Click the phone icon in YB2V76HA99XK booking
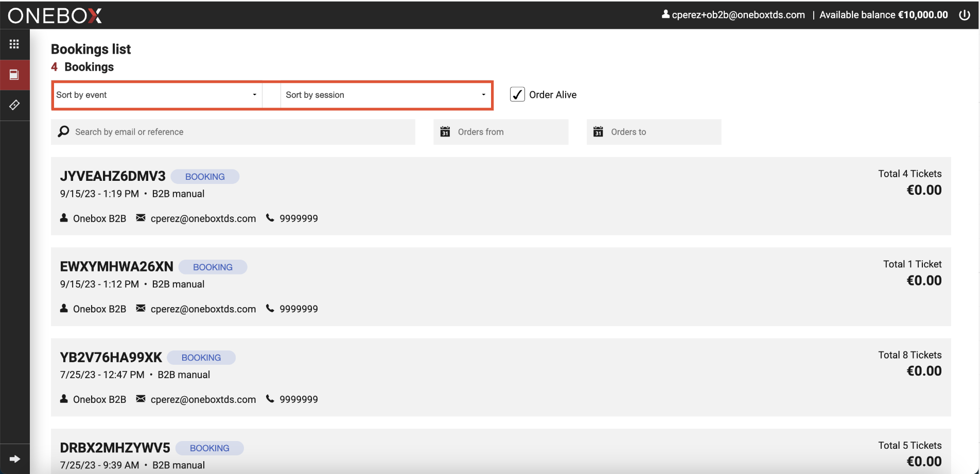 270,399
